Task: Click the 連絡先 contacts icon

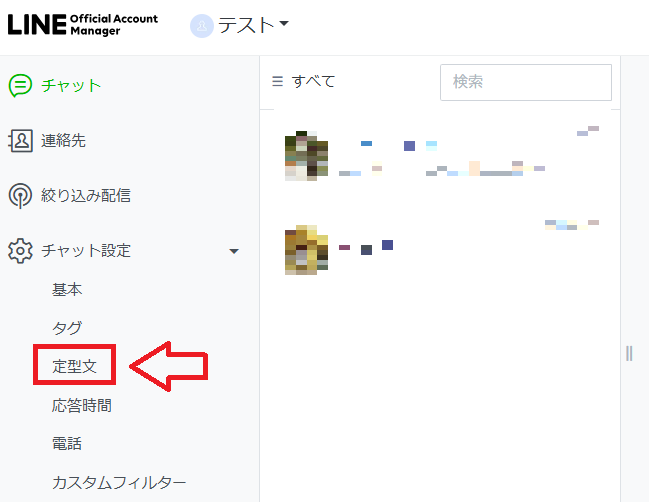Action: coord(20,141)
